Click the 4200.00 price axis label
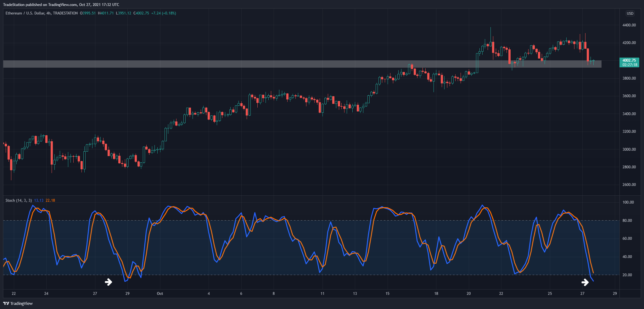Image resolution: width=644 pixels, height=309 pixels. tap(629, 43)
